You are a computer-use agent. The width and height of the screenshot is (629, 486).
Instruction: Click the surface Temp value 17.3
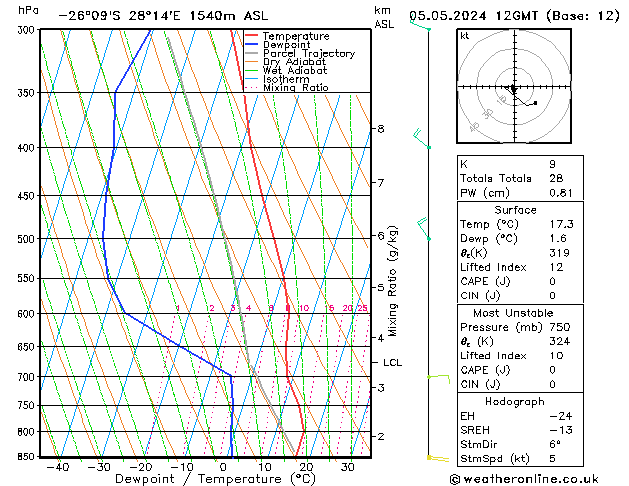561,224
